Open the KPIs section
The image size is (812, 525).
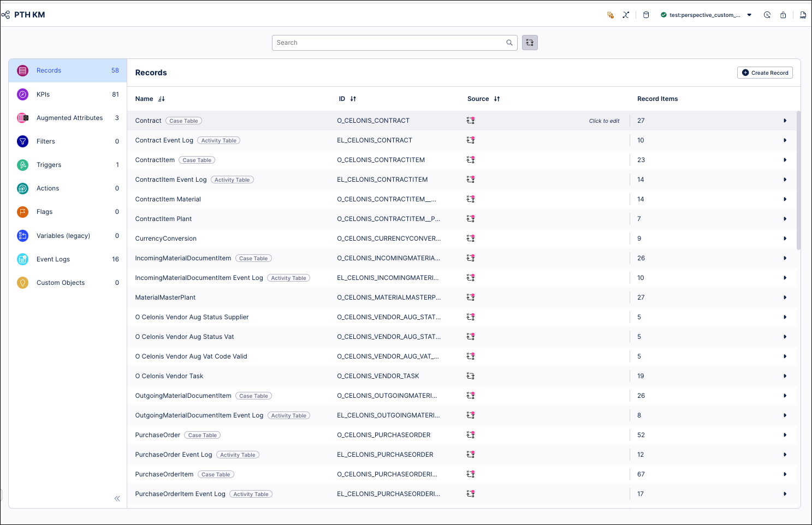point(68,94)
